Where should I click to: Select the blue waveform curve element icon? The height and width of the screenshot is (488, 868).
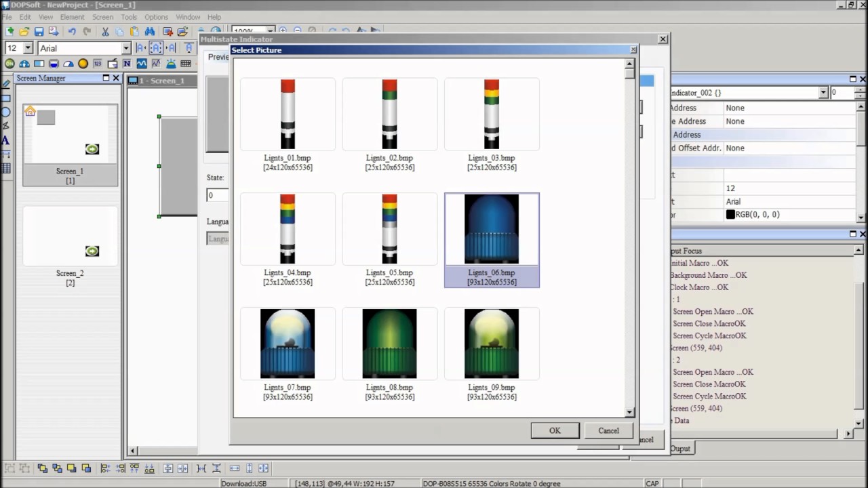point(142,64)
